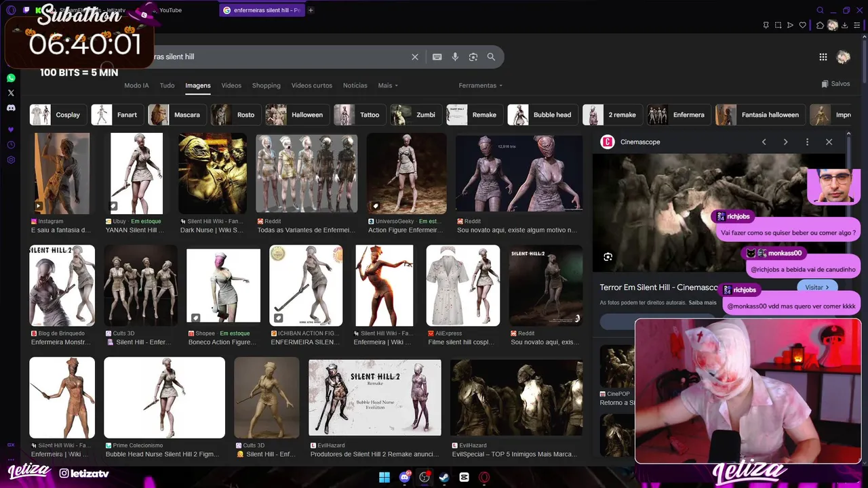Switch to the YouTube browser tab

(x=170, y=10)
